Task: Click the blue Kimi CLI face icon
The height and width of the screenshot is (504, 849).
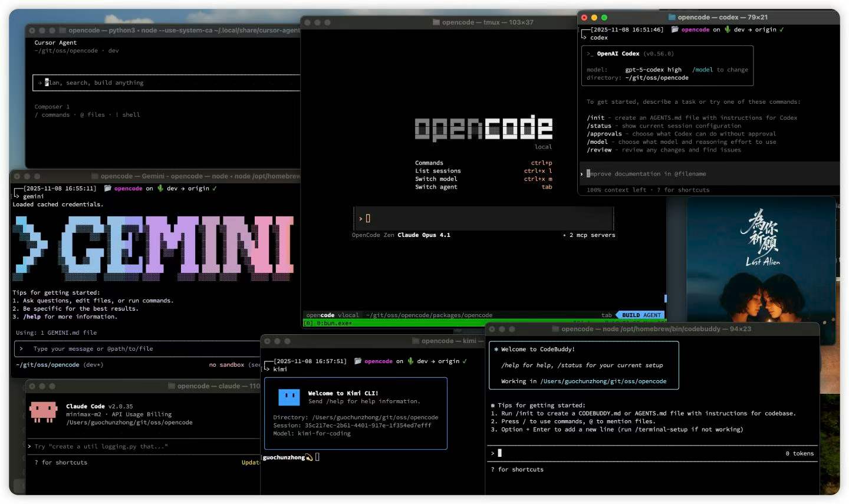Action: [289, 397]
